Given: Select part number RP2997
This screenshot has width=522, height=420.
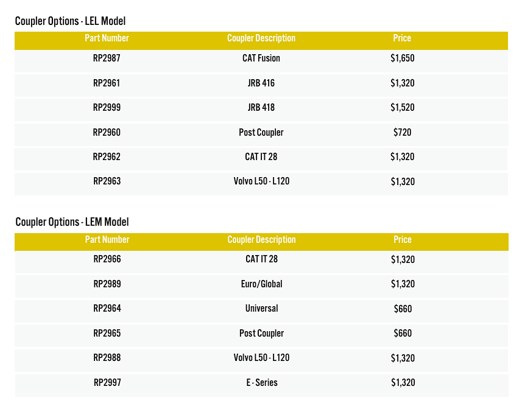Looking at the screenshot, I should (x=107, y=383).
